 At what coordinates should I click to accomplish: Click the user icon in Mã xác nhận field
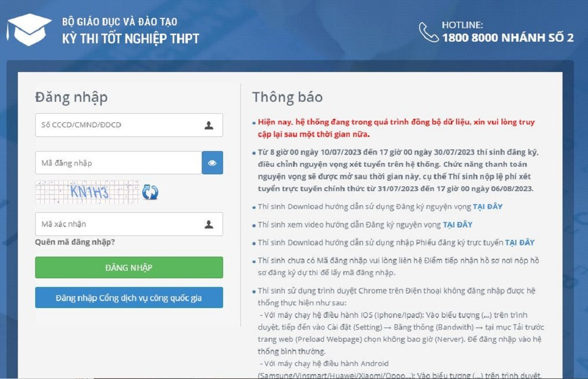209,224
